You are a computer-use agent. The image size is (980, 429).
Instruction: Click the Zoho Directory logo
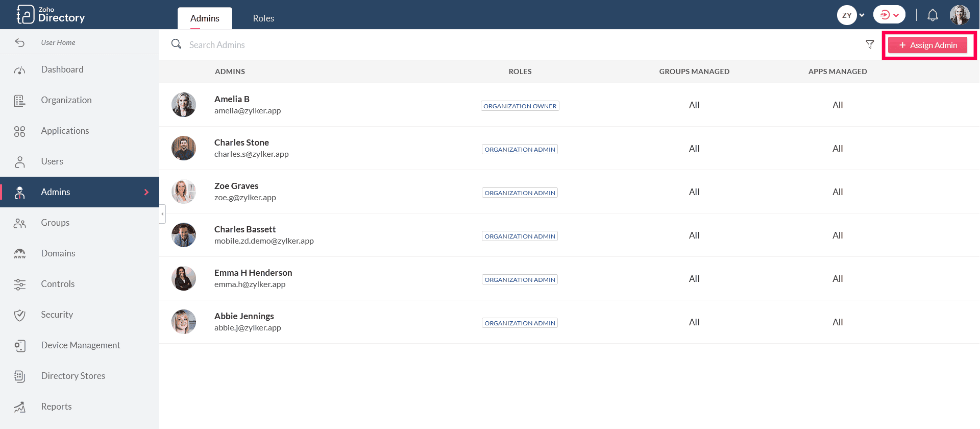(51, 15)
